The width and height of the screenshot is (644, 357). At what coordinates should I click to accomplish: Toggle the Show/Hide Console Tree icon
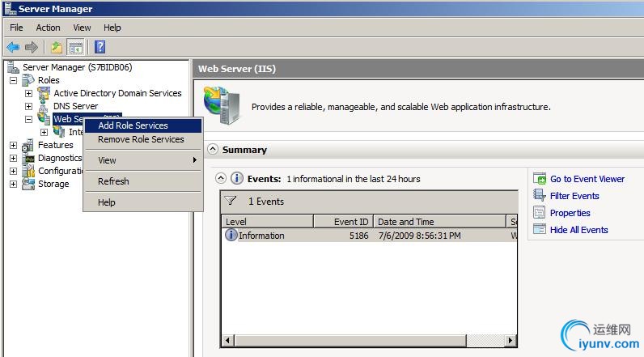tap(76, 47)
